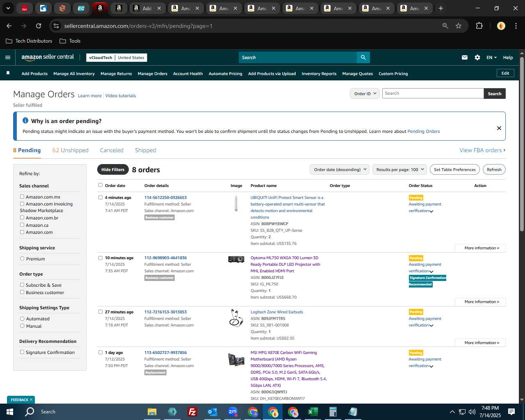Click the order search input field
Image resolution: width=525 pixels, height=420 pixels.
point(433,94)
